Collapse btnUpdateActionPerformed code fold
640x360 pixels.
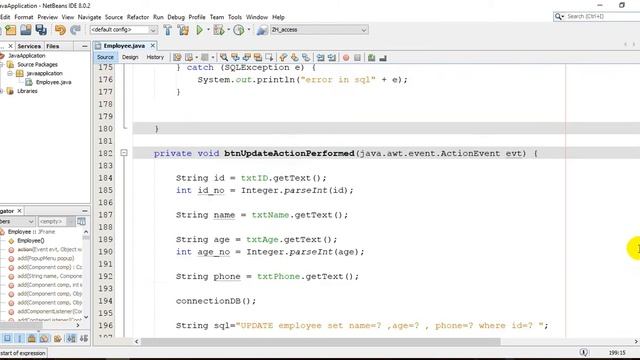pyautogui.click(x=124, y=153)
